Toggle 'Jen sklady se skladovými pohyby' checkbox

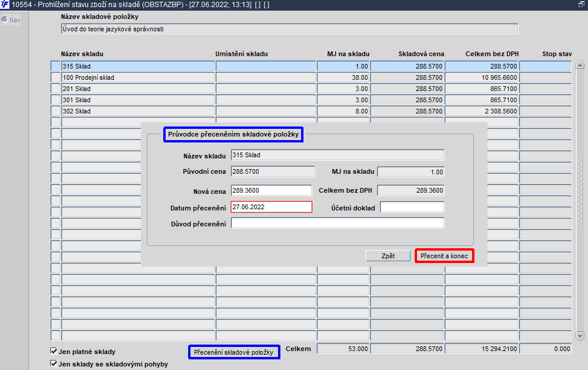(x=54, y=363)
